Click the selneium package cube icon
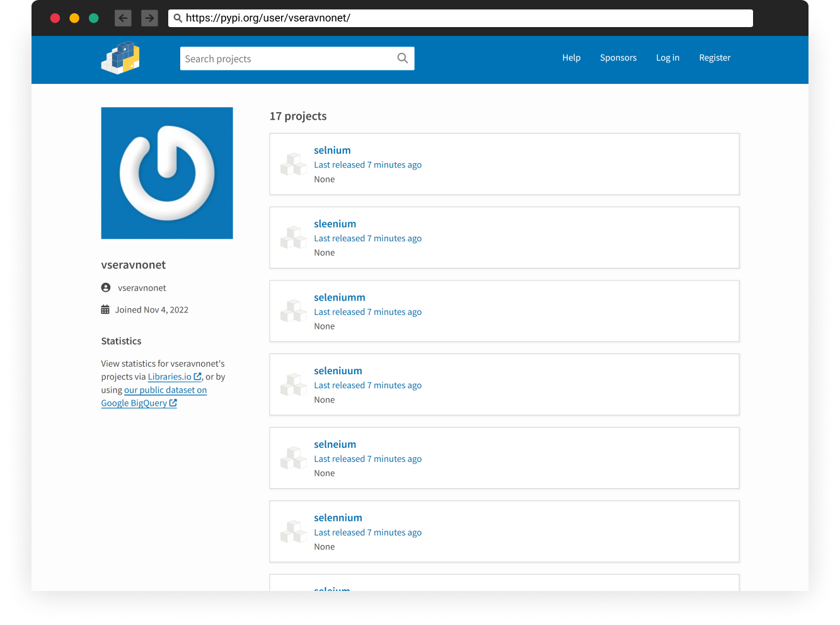Screen dimensions: 840x625 294,458
